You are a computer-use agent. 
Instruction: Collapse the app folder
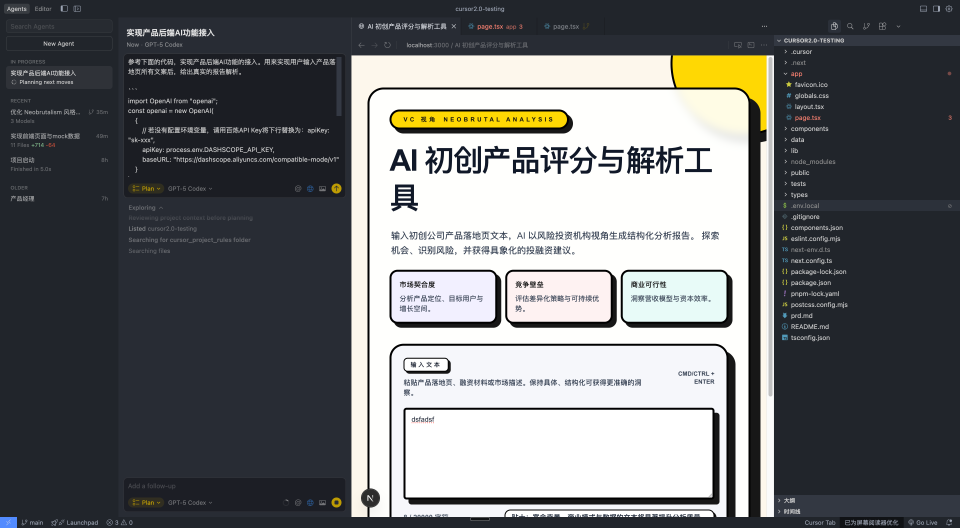(796, 73)
